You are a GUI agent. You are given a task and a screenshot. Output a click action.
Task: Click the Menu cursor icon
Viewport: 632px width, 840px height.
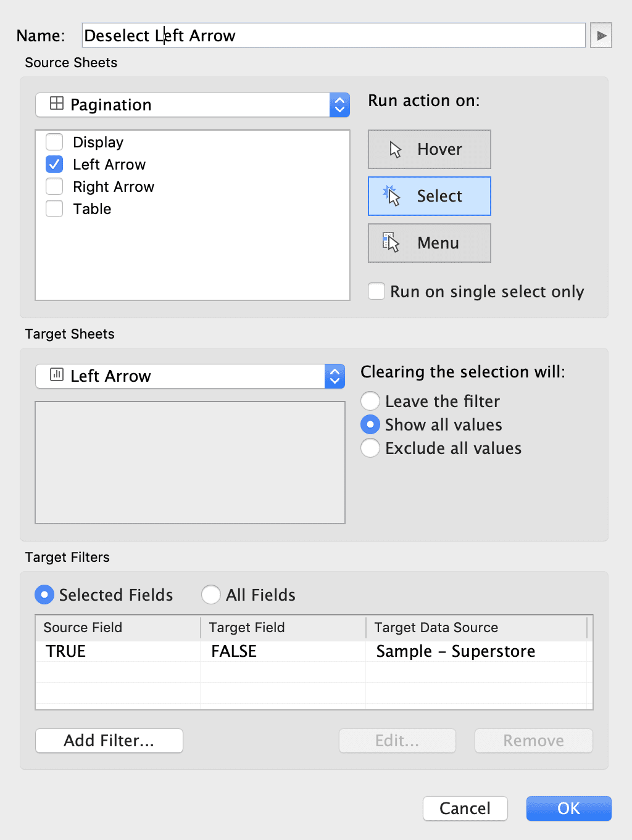pos(390,243)
